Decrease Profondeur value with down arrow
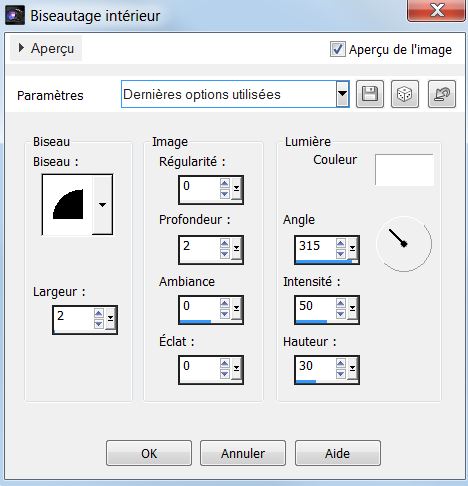 click(x=224, y=254)
